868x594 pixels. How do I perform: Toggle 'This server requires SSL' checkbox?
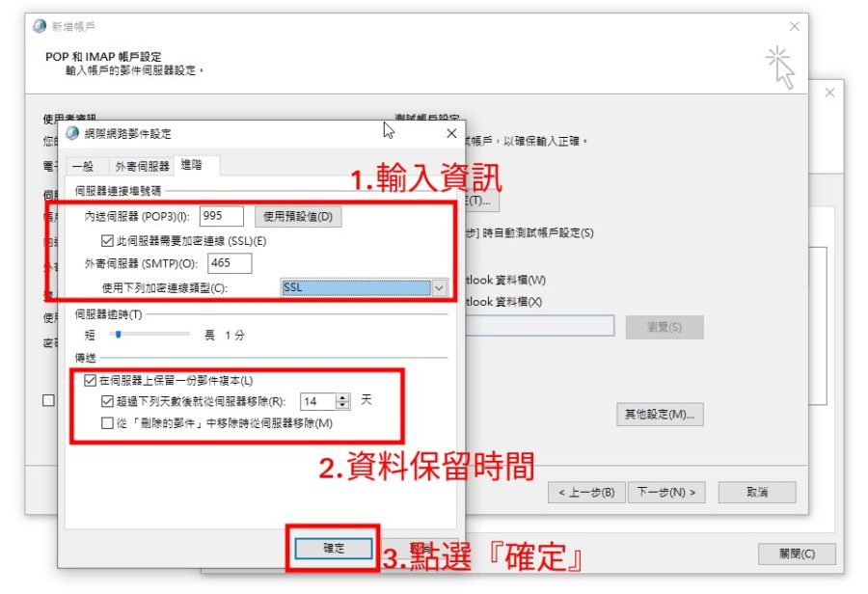[x=107, y=241]
